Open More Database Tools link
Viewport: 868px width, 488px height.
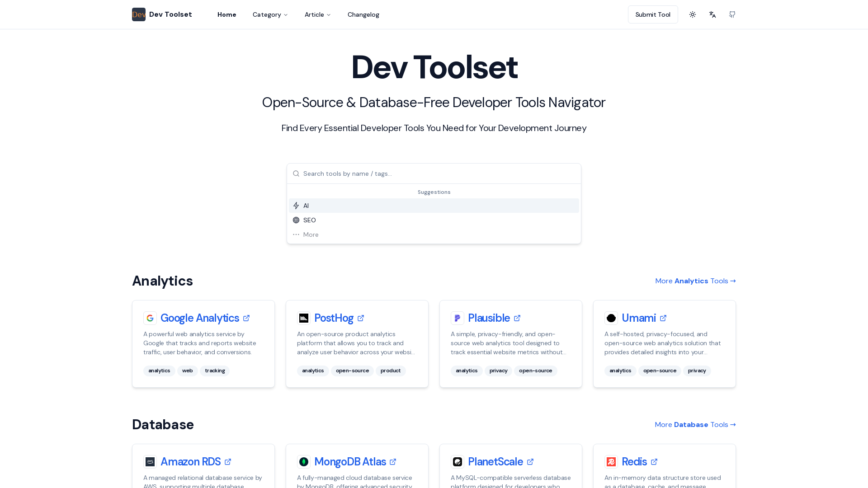click(x=695, y=425)
